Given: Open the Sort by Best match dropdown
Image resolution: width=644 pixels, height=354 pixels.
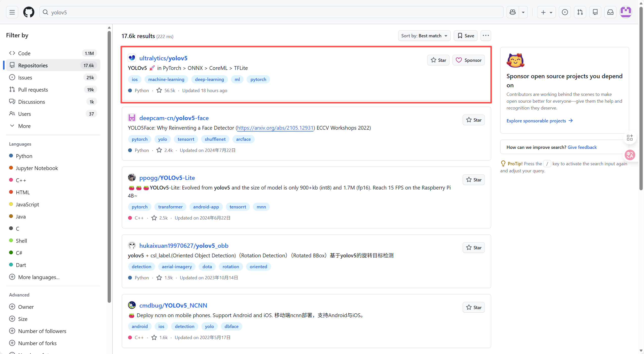Looking at the screenshot, I should tap(424, 36).
